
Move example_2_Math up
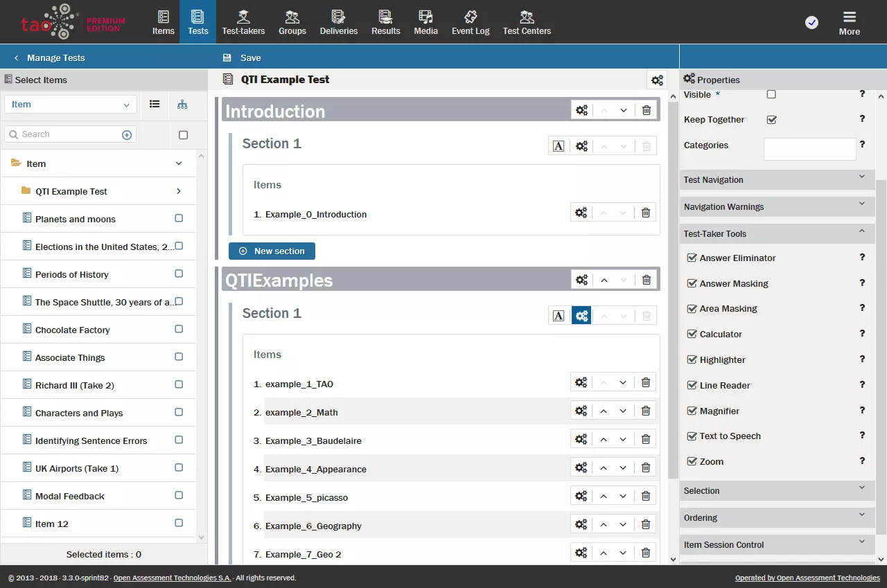pyautogui.click(x=604, y=411)
